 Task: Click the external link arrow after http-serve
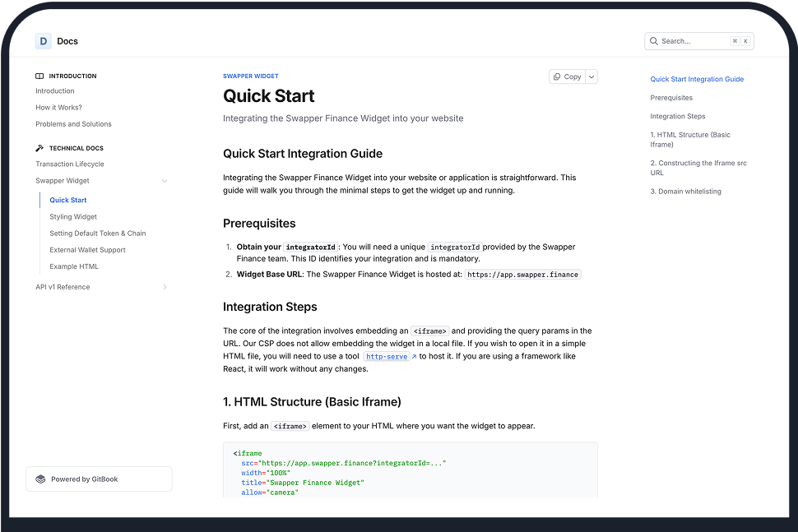pos(413,357)
